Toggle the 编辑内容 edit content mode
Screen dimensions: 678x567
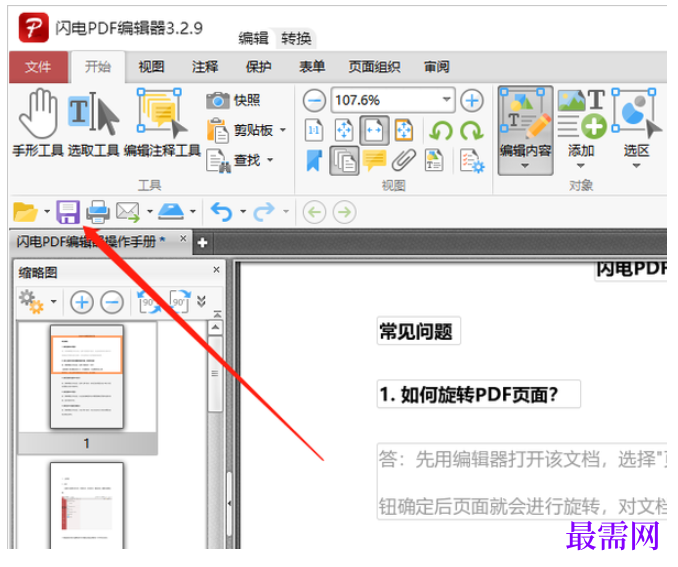click(x=525, y=130)
